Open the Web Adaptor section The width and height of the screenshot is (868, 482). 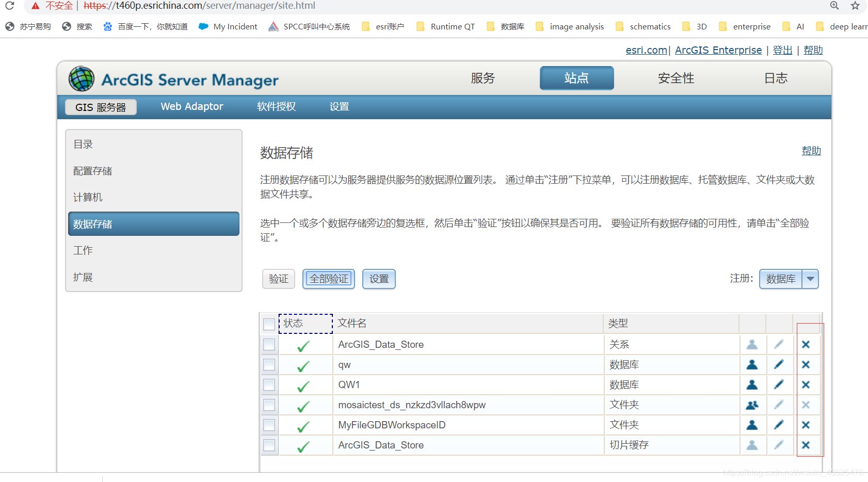coord(192,106)
